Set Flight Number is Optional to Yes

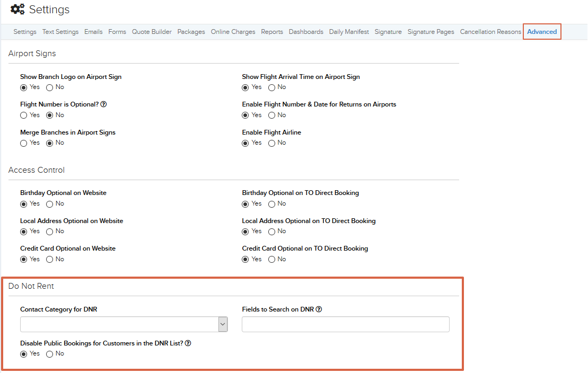click(23, 115)
